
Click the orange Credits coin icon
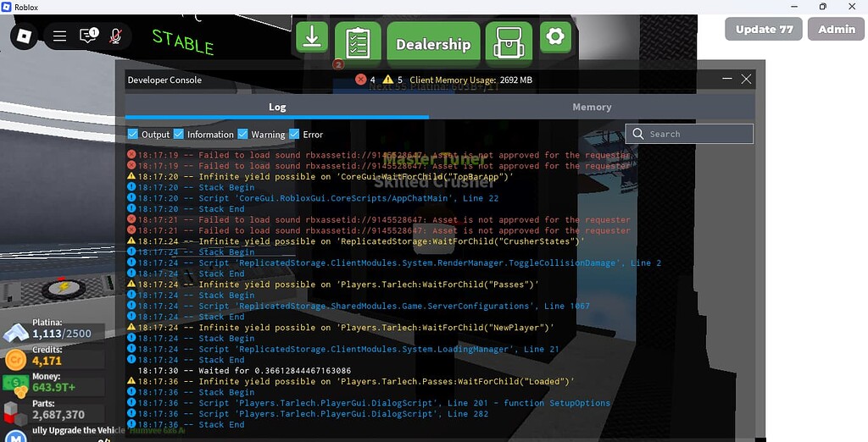pyautogui.click(x=15, y=360)
